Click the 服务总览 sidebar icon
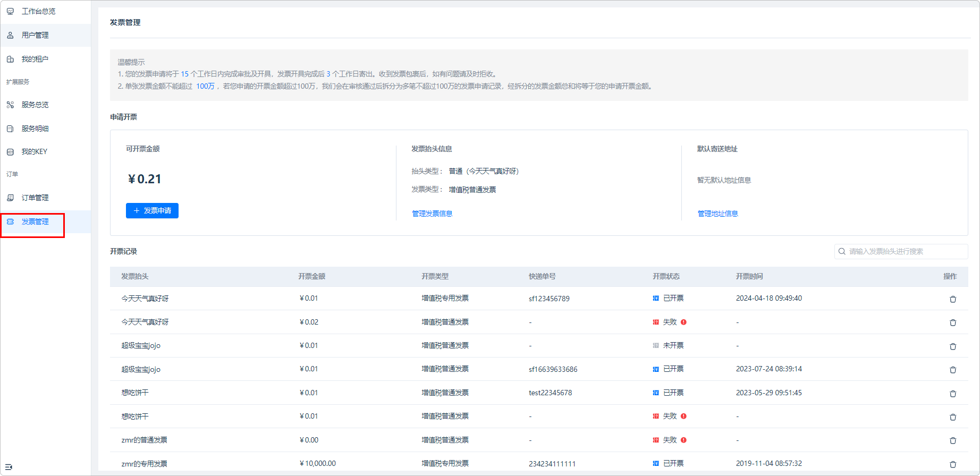The image size is (980, 476). tap(10, 105)
